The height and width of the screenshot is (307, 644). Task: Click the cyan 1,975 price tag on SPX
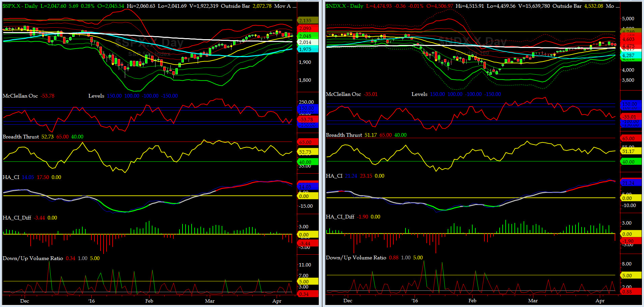coord(307,49)
